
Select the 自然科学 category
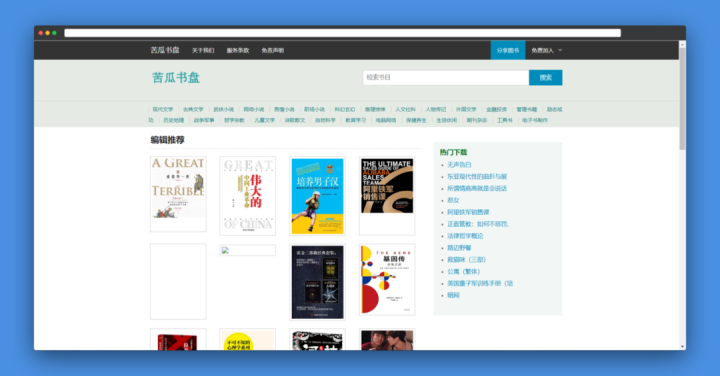click(x=325, y=120)
